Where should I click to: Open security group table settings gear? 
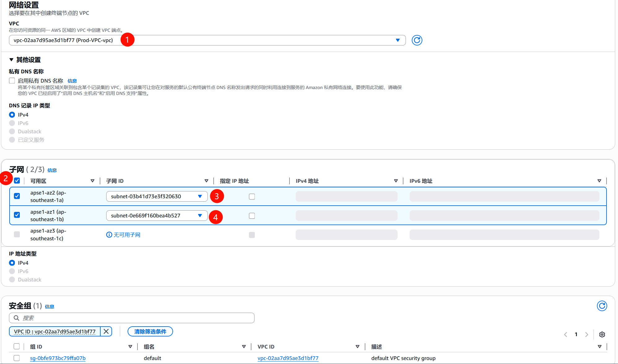click(602, 334)
